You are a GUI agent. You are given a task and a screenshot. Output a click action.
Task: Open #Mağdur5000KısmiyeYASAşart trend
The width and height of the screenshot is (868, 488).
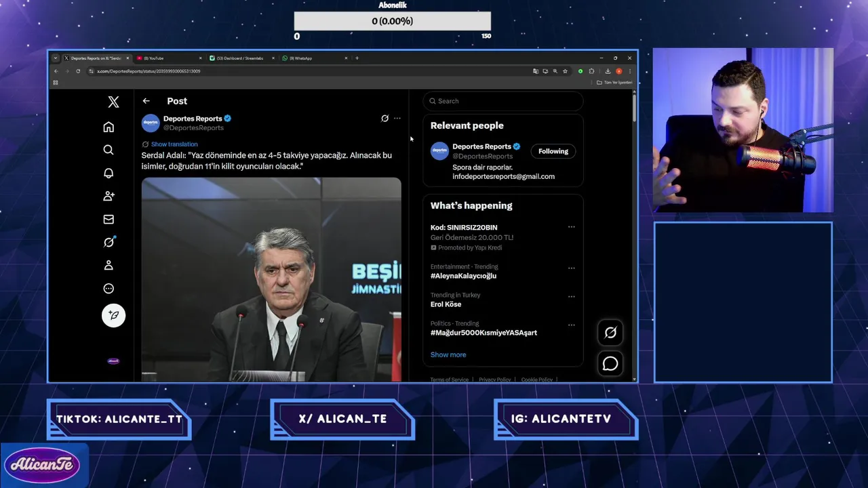pyautogui.click(x=484, y=333)
